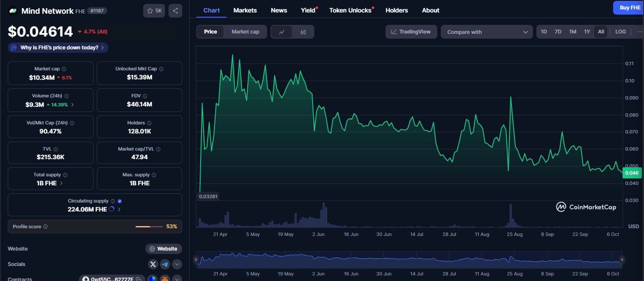This screenshot has height=281, width=644.
Task: Enable logarithmic scale with LOG toggle
Action: coord(620,31)
